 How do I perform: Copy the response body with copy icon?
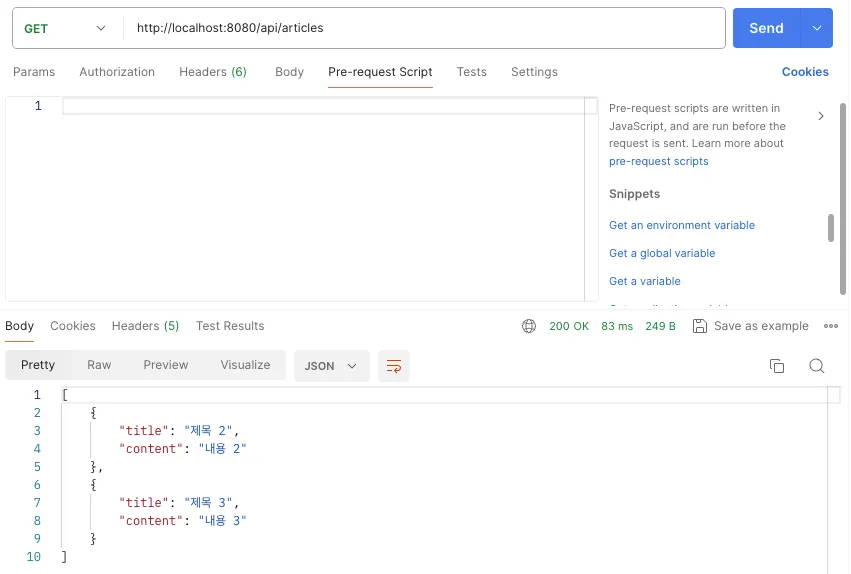tap(776, 366)
